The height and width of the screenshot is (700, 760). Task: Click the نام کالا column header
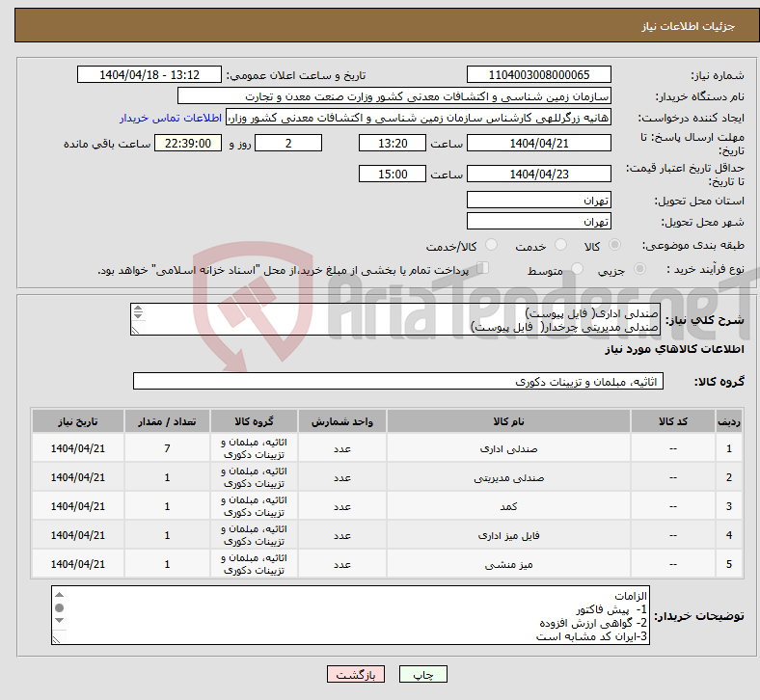pos(508,421)
